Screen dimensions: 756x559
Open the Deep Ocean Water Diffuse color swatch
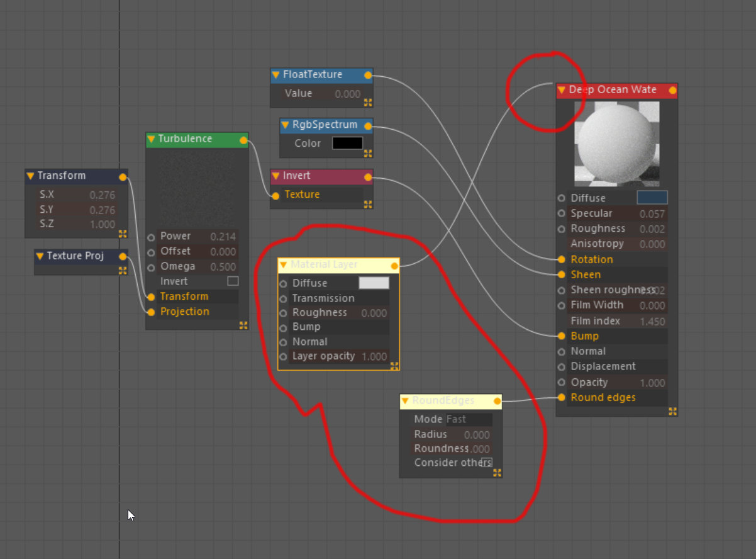coord(652,198)
